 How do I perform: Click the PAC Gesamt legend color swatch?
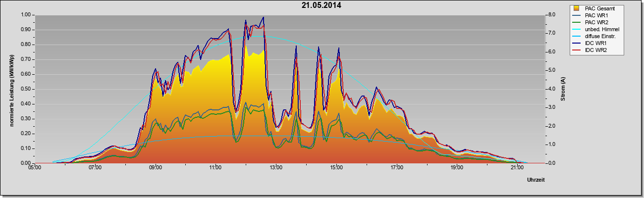577,8
